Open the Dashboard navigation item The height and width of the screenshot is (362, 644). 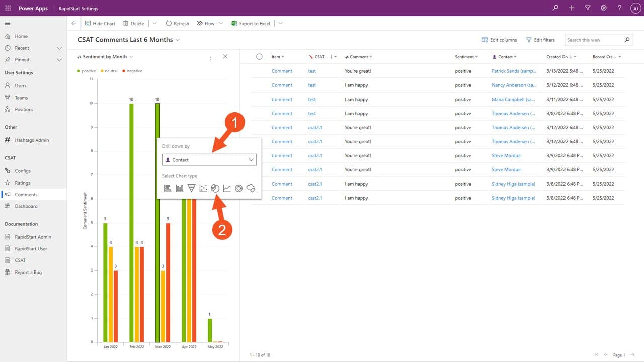(26, 206)
